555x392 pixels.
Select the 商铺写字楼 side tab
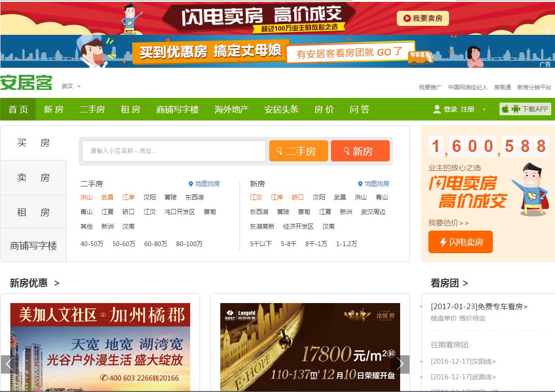click(x=33, y=246)
